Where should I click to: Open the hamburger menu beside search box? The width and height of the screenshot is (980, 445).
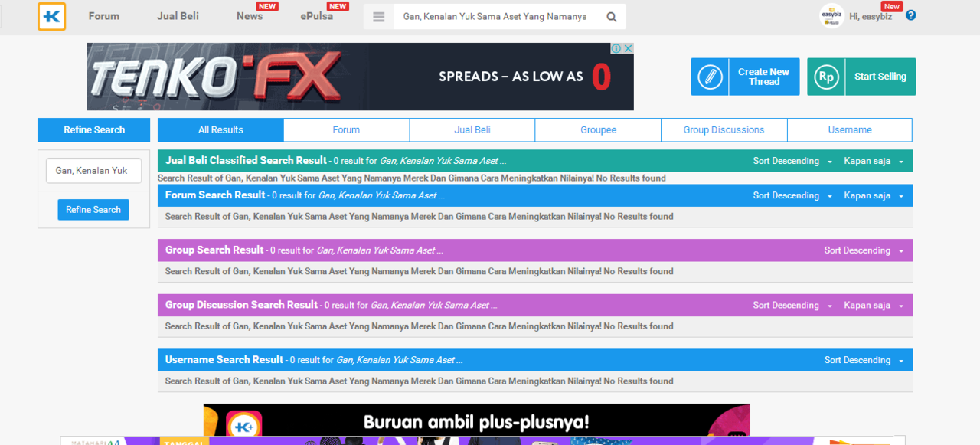click(379, 17)
